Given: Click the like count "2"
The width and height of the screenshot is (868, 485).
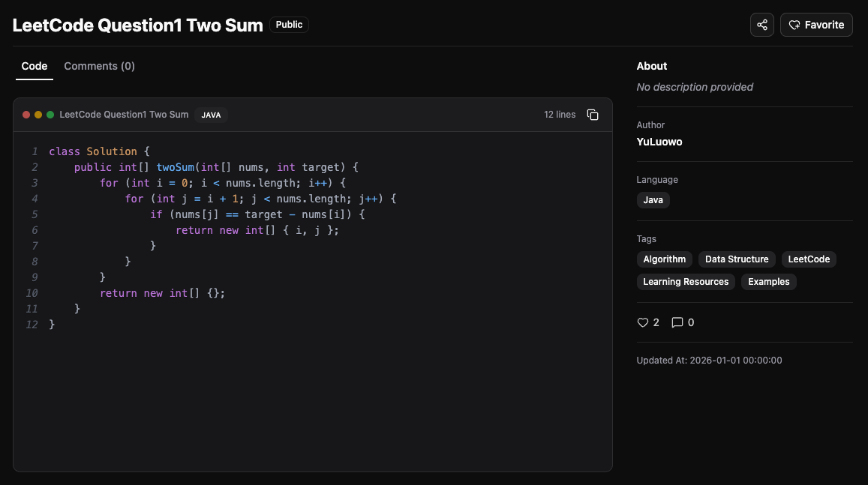Looking at the screenshot, I should pos(656,322).
